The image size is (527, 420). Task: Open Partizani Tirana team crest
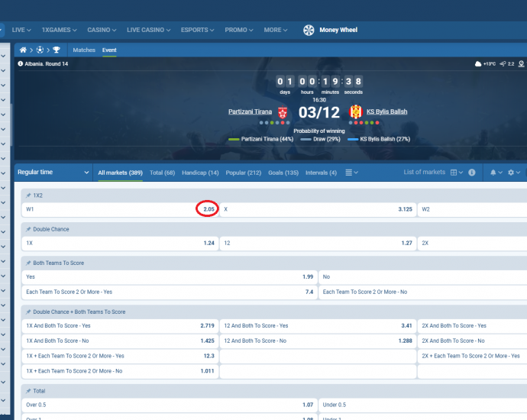283,112
